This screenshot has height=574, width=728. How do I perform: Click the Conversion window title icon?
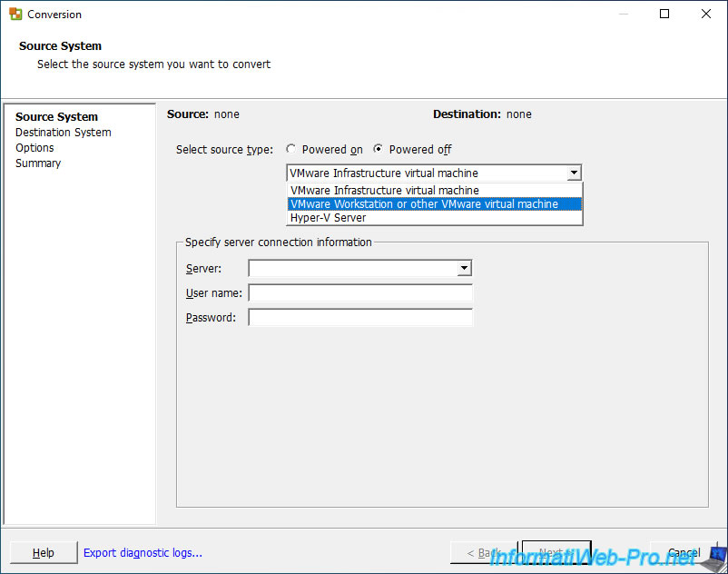point(15,14)
